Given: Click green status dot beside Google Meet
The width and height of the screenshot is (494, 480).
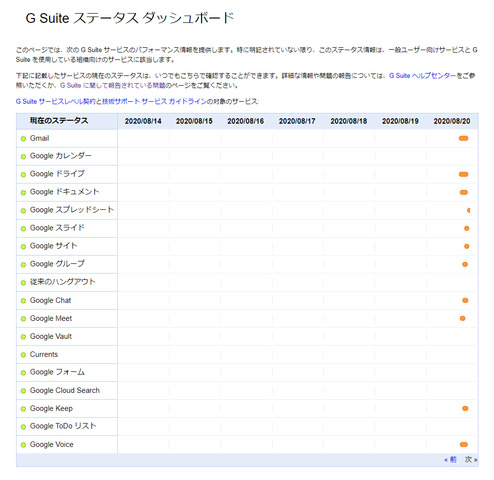Looking at the screenshot, I should point(23,319).
